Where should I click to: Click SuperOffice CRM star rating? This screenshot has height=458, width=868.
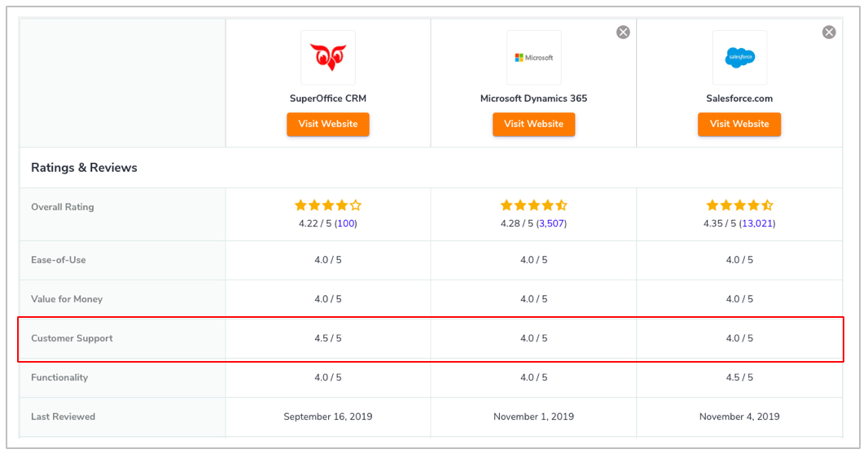pyautogui.click(x=328, y=205)
